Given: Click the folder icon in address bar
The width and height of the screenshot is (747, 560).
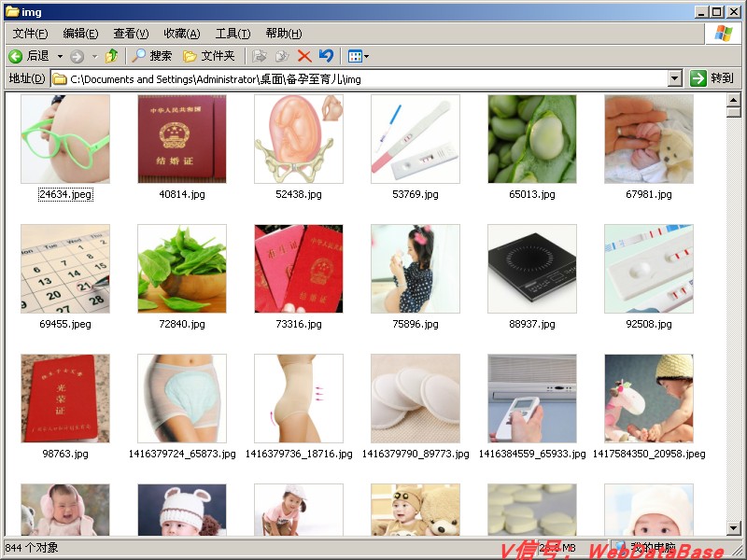Looking at the screenshot, I should tap(60, 79).
